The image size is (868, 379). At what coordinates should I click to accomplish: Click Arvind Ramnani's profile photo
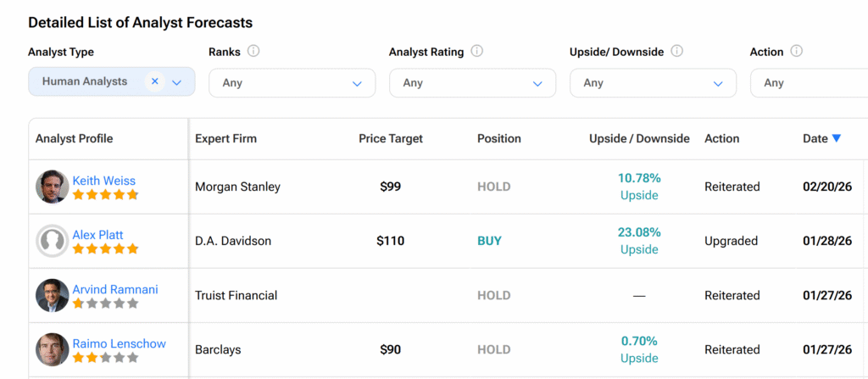pyautogui.click(x=52, y=295)
